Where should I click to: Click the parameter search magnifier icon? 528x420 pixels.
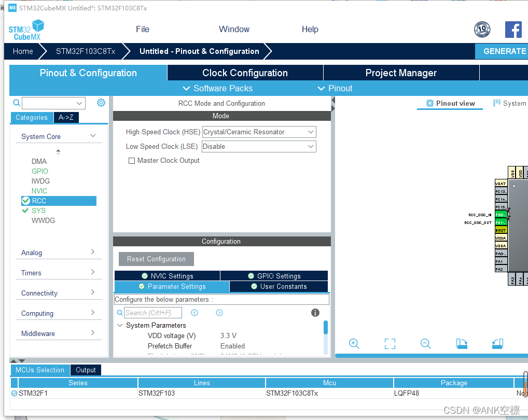(x=119, y=313)
